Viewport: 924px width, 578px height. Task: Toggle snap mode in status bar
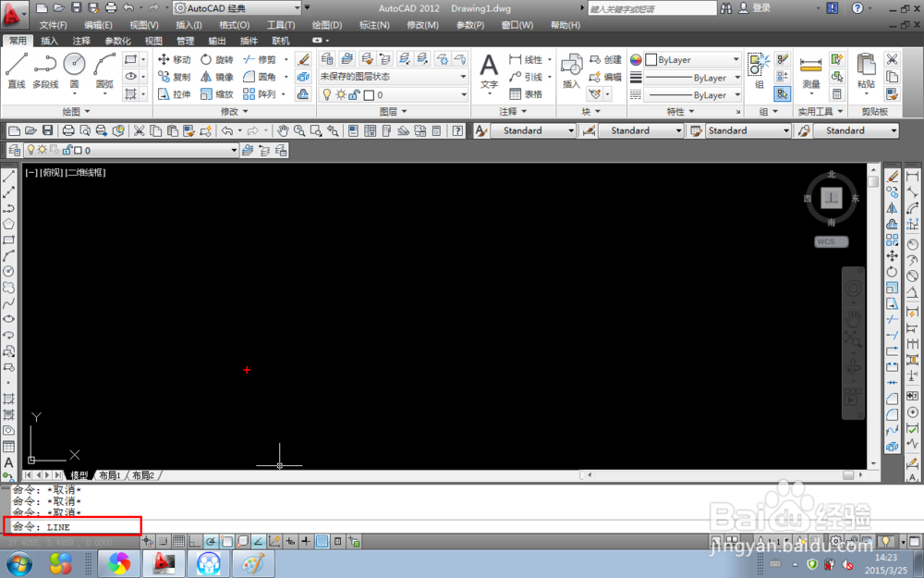click(x=164, y=541)
